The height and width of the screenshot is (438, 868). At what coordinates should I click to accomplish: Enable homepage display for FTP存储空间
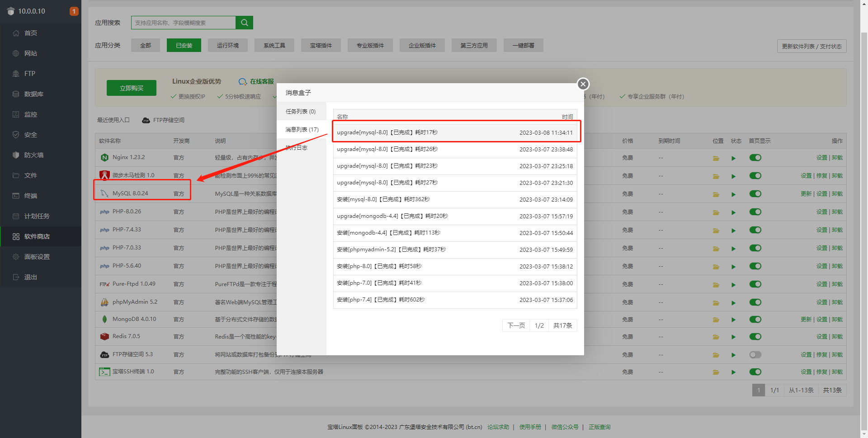coord(755,355)
